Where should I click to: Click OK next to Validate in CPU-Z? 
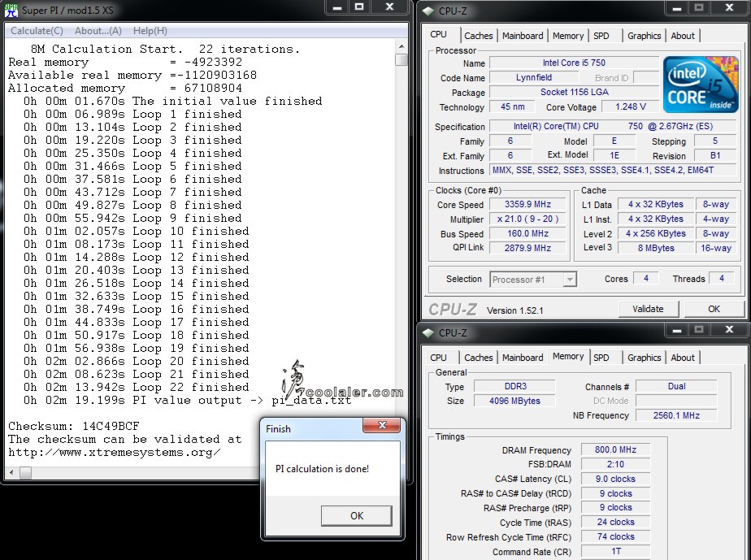[714, 309]
